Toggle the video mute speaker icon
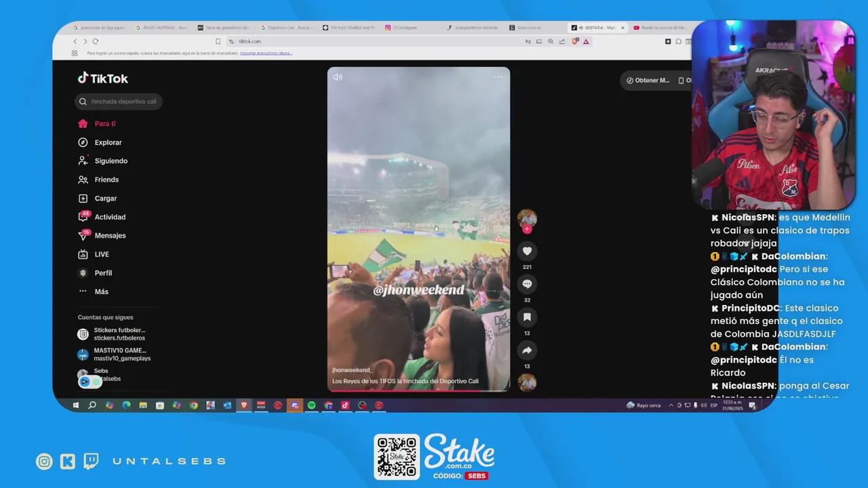This screenshot has width=868, height=488. coord(338,77)
